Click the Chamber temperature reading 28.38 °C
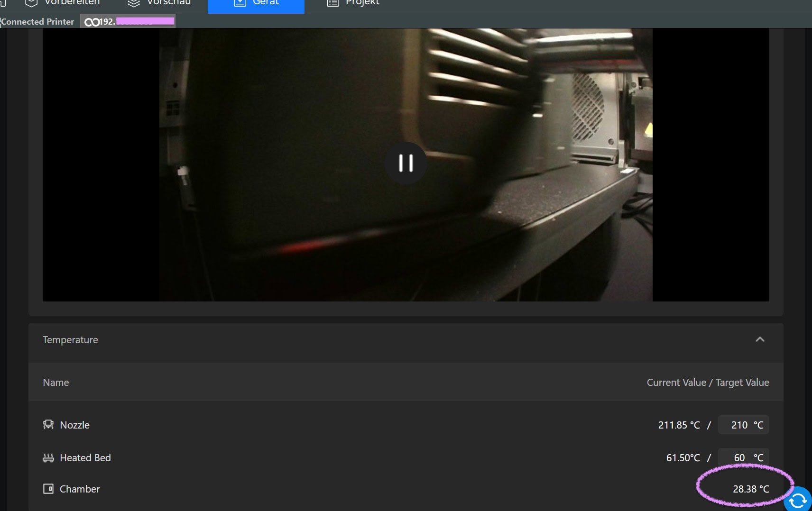This screenshot has height=511, width=812. (750, 489)
